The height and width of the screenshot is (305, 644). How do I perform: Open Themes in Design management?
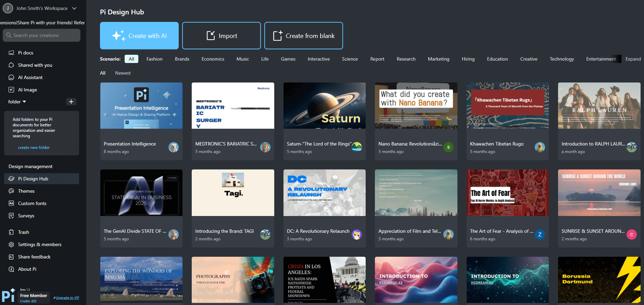coord(26,191)
